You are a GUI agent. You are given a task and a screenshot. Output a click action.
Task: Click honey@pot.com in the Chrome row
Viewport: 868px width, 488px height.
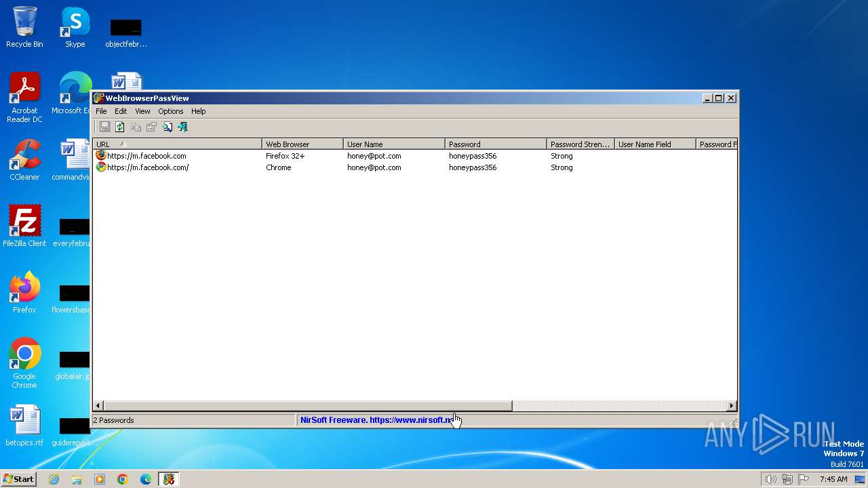pos(374,167)
